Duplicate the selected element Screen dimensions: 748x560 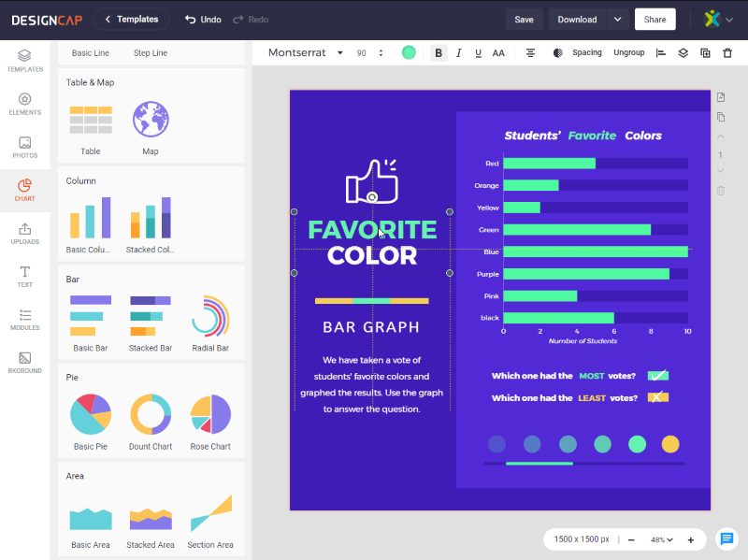tap(705, 53)
